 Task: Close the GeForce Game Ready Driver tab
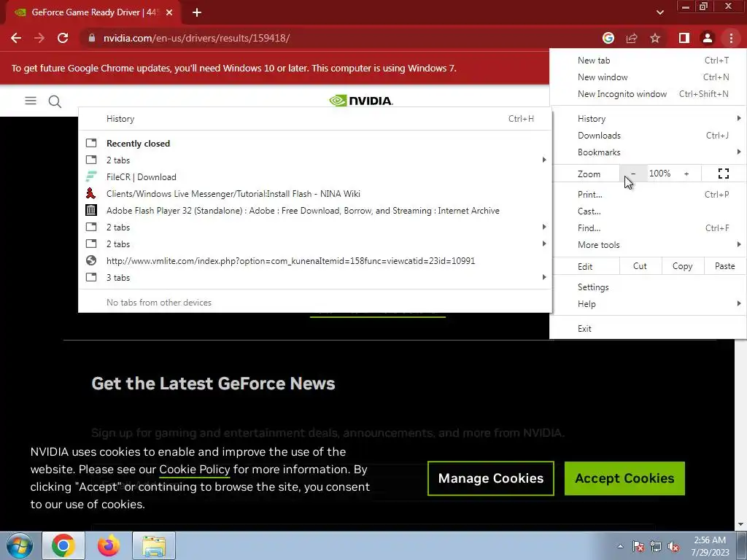point(169,12)
